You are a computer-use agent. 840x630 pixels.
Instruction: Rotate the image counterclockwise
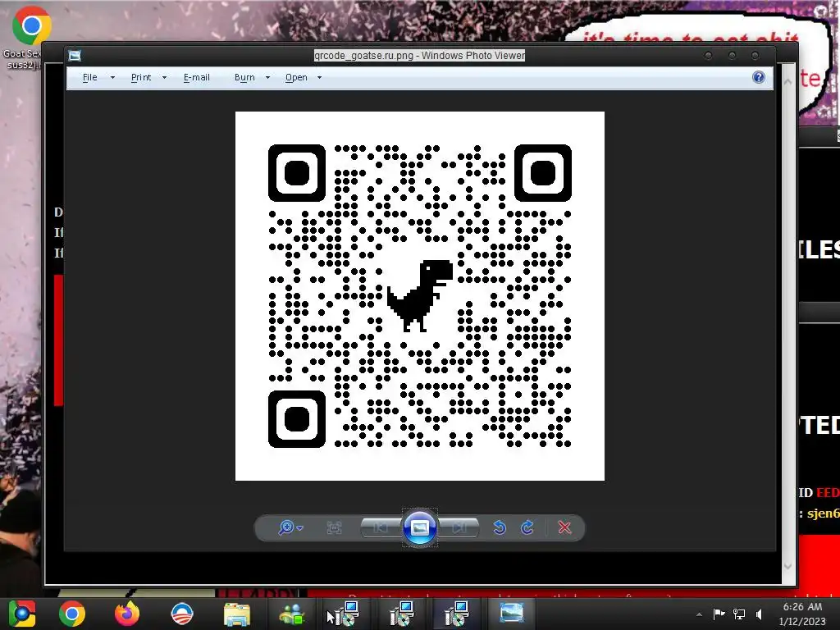pos(500,527)
